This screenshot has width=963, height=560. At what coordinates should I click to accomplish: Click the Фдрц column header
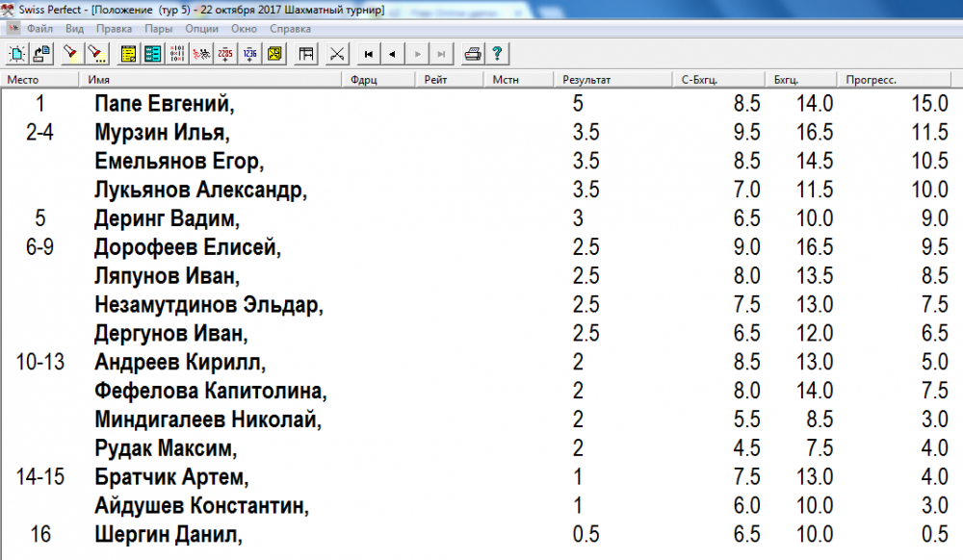378,79
